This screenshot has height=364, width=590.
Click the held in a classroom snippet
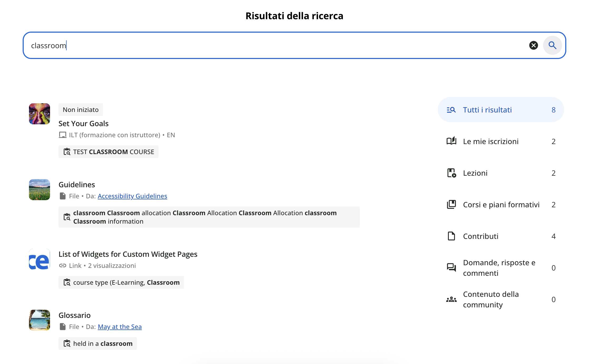(98, 344)
